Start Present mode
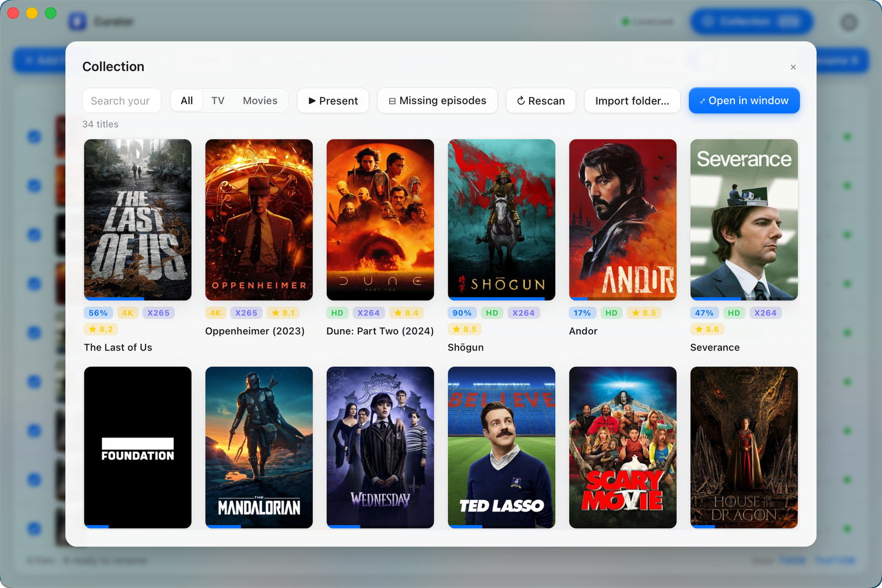 [x=333, y=101]
